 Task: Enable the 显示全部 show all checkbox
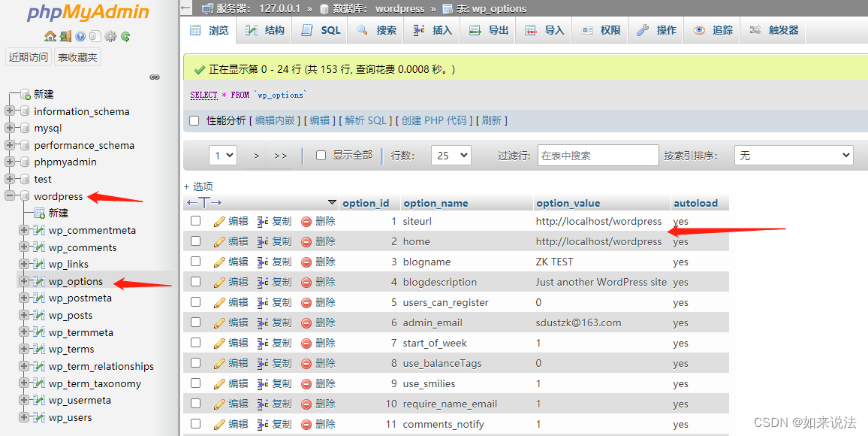point(321,156)
